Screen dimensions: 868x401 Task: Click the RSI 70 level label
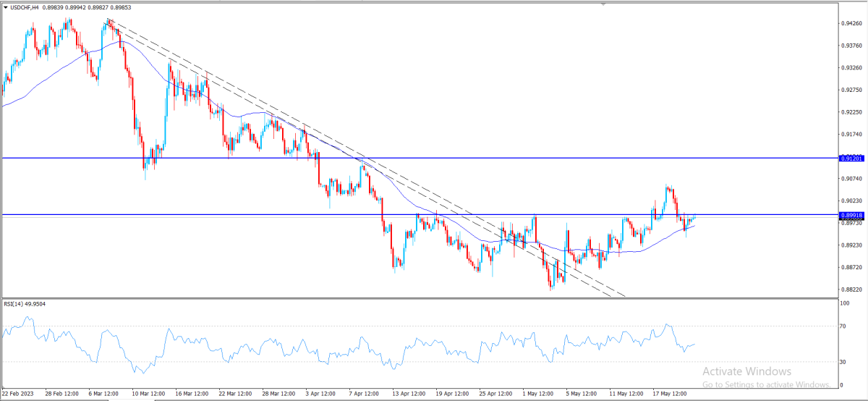click(x=843, y=326)
